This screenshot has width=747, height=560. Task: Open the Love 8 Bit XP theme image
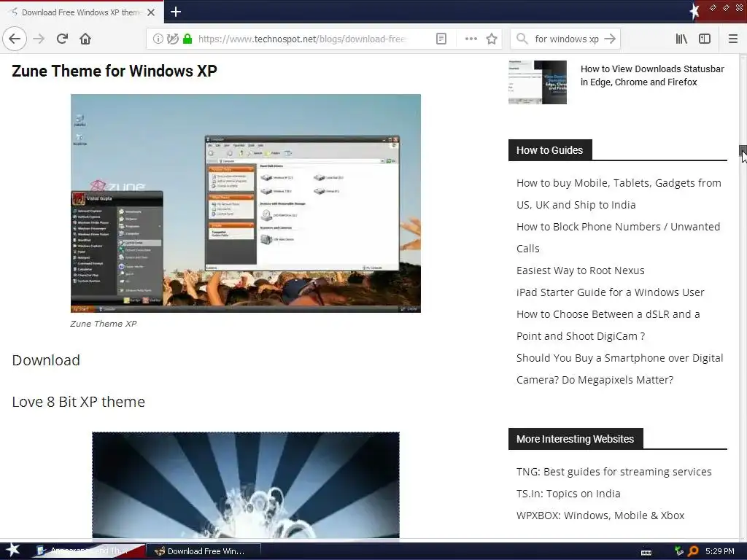coord(246,485)
